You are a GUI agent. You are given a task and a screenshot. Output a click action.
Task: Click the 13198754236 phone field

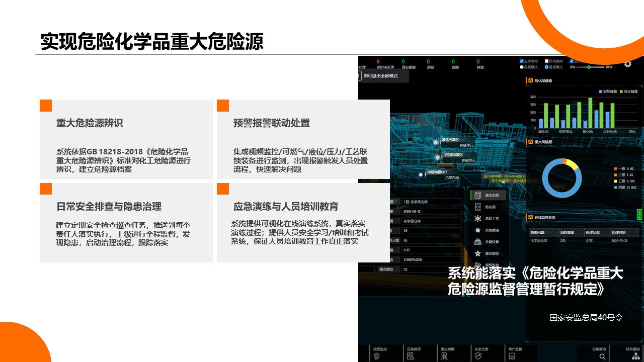[432, 259]
